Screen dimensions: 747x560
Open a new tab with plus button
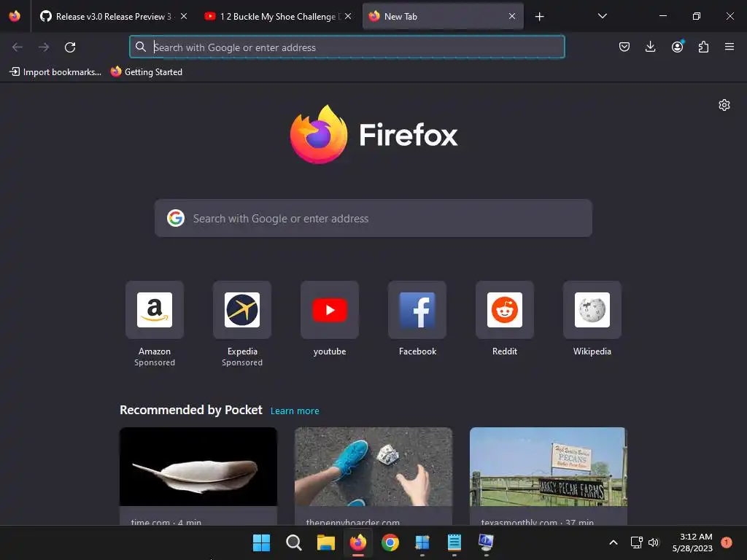click(539, 17)
